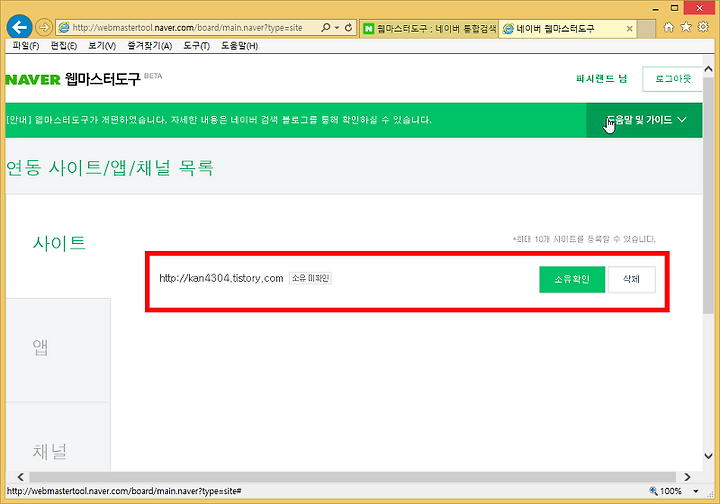720x504 pixels.
Task: Click the 연동 사이트/앱/채널 목록 heading
Action: pyautogui.click(x=110, y=168)
